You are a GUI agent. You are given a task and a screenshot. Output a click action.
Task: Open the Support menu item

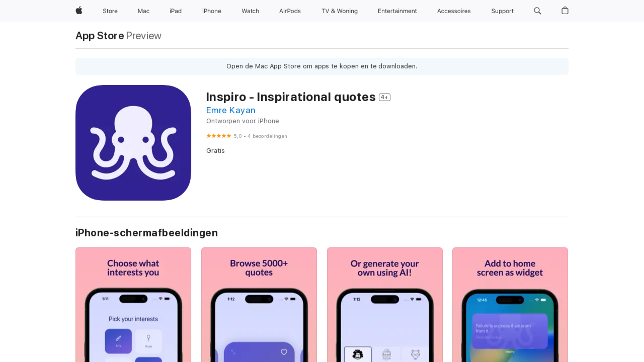(x=502, y=11)
